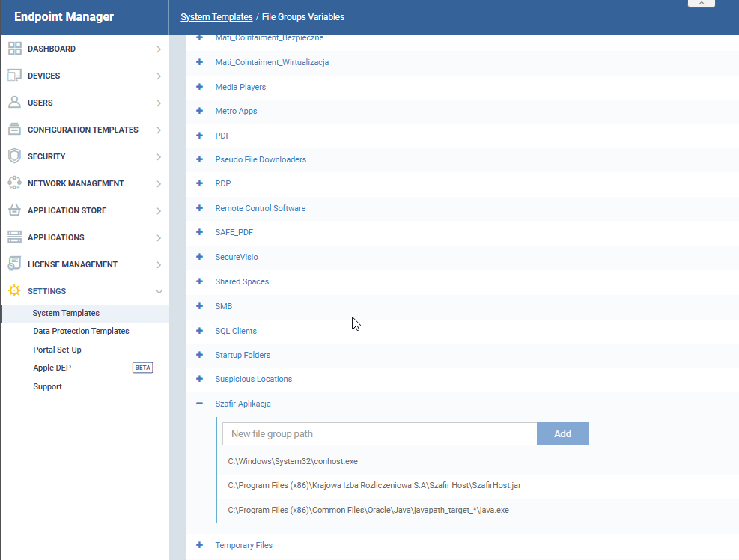Click the Add button for file path
The height and width of the screenshot is (560, 739).
click(562, 434)
